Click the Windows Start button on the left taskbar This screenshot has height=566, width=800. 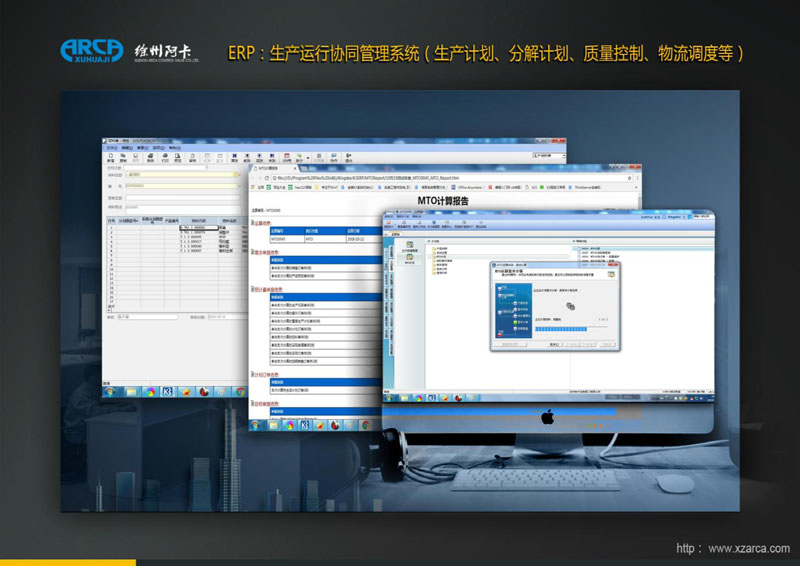pyautogui.click(x=110, y=391)
